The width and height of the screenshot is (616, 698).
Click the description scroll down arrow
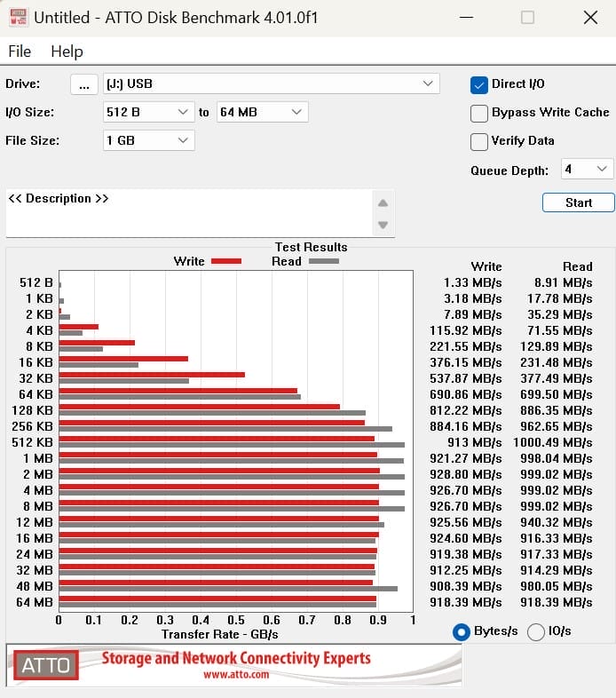[x=383, y=225]
